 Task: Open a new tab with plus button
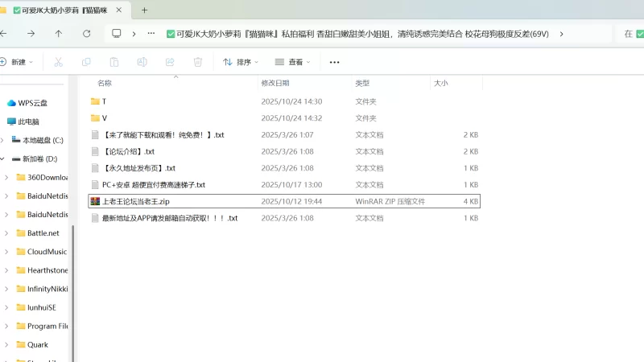[x=145, y=10]
